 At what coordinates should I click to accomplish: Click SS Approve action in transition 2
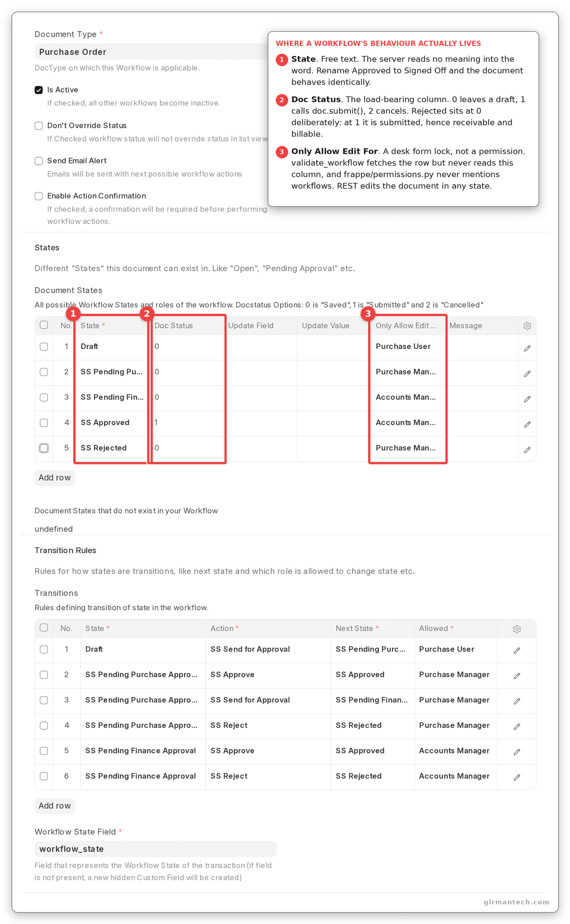232,675
